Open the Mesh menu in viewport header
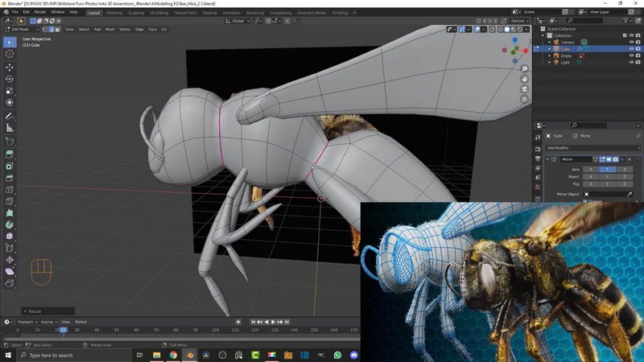The image size is (644, 362). [109, 29]
